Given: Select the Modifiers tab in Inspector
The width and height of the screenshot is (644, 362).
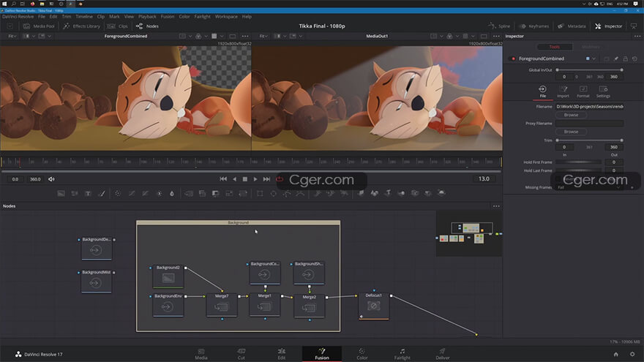Looking at the screenshot, I should point(591,47).
